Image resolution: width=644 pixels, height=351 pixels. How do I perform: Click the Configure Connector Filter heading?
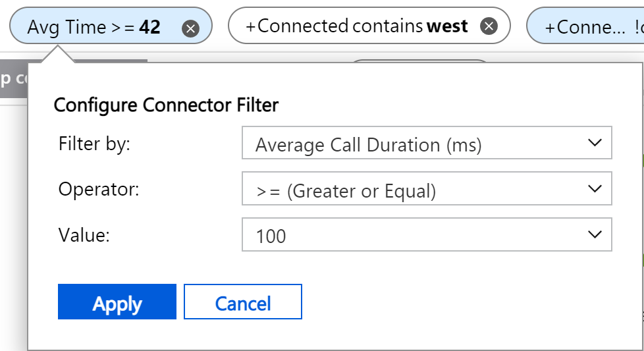tap(166, 105)
